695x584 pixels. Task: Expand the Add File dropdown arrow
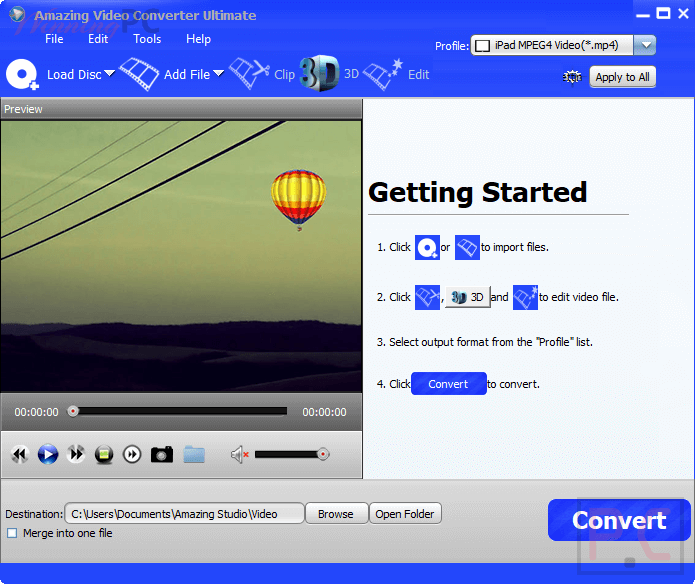click(218, 74)
